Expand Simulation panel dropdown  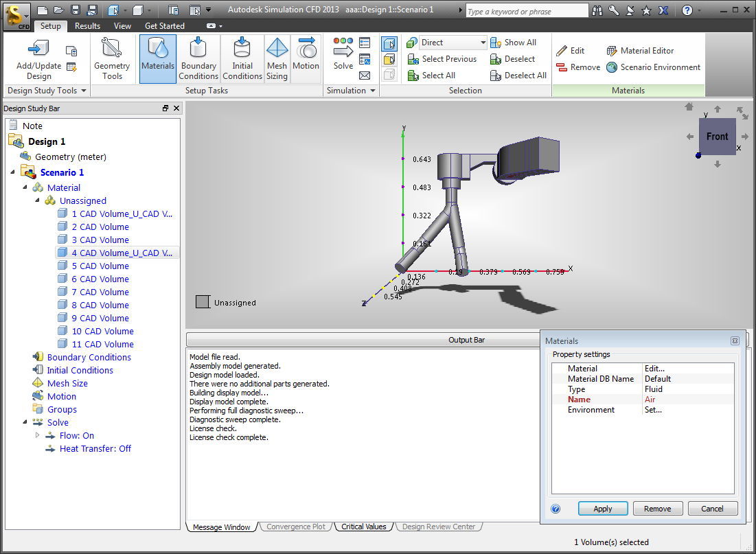tap(373, 91)
